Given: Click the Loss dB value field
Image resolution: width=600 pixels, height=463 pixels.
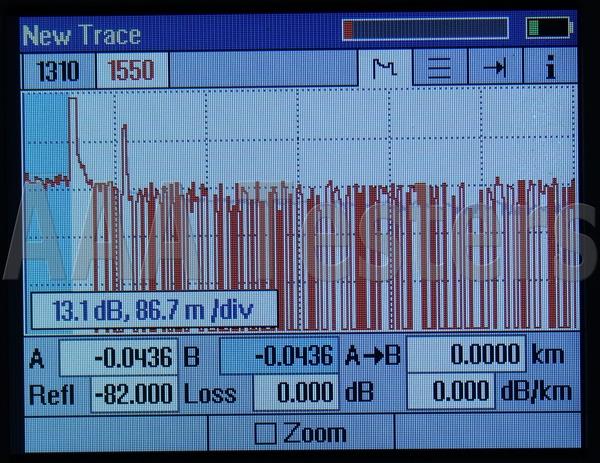Looking at the screenshot, I should [293, 393].
